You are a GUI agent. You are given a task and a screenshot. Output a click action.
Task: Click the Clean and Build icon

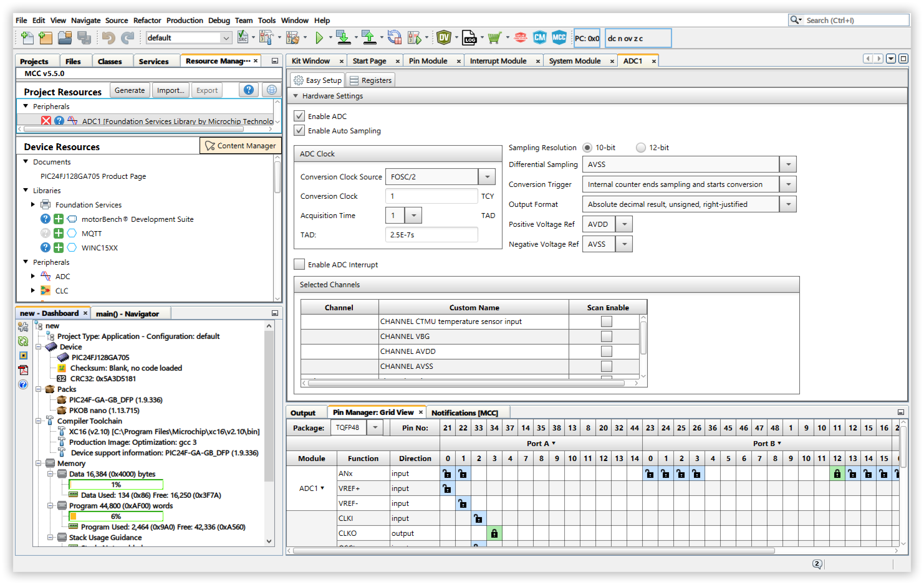292,38
